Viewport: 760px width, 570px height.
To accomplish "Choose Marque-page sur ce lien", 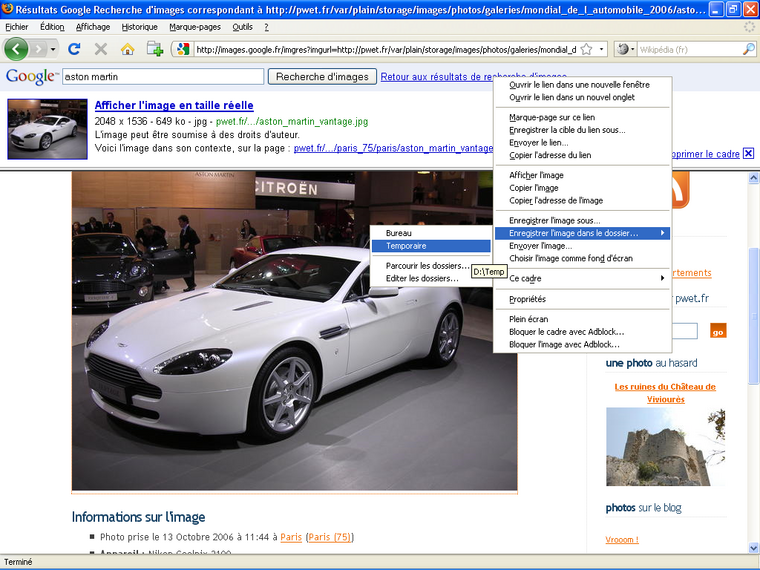I will coord(582,117).
